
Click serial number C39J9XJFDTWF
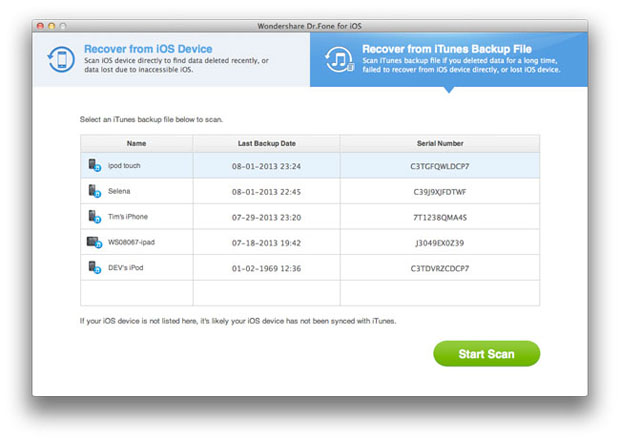440,192
